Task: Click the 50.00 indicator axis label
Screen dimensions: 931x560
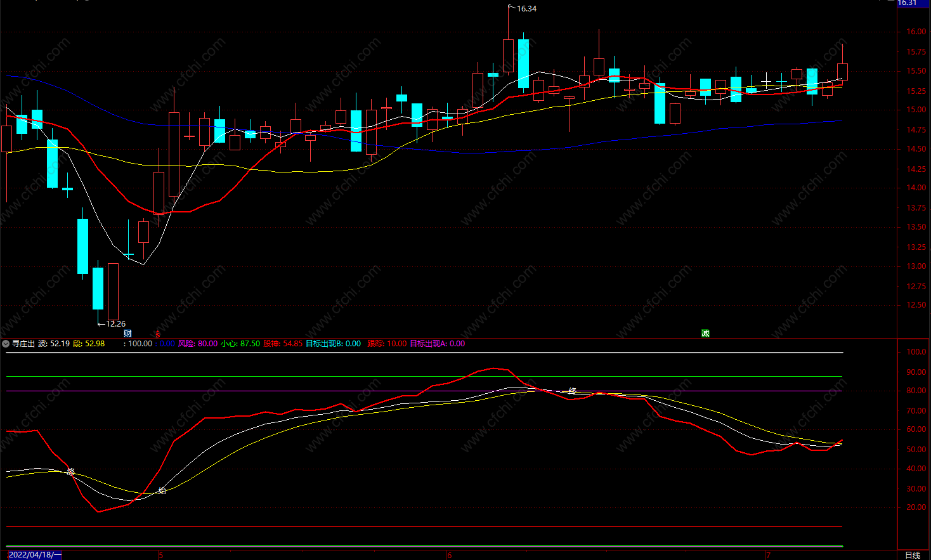Action: 916,450
